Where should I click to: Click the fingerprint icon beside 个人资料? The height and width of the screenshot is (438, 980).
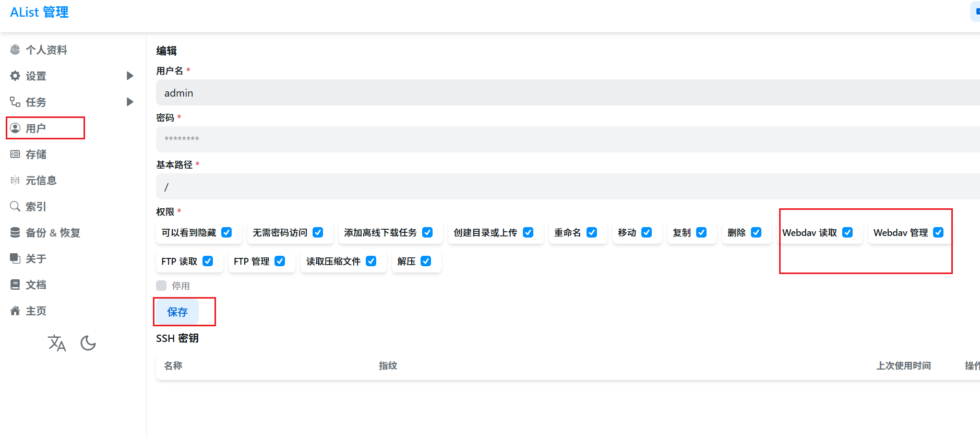(x=15, y=50)
